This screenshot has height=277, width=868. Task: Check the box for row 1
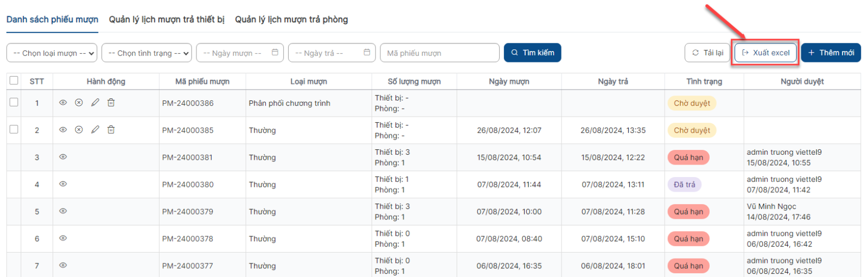click(x=14, y=102)
